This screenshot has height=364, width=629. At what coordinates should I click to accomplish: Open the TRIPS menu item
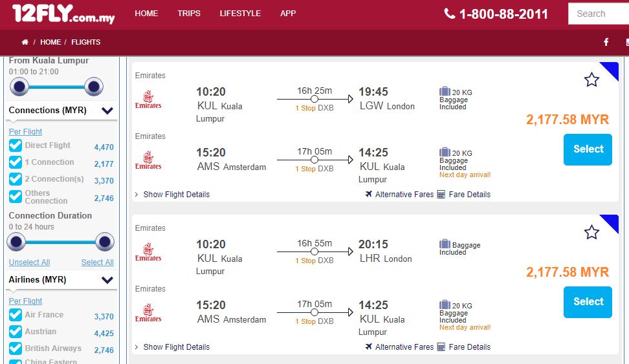click(189, 13)
